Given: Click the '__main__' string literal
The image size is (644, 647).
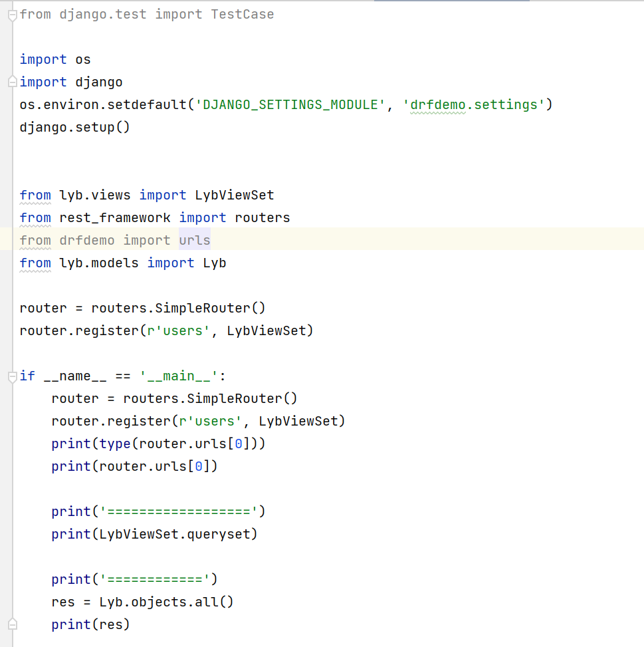Looking at the screenshot, I should point(179,376).
